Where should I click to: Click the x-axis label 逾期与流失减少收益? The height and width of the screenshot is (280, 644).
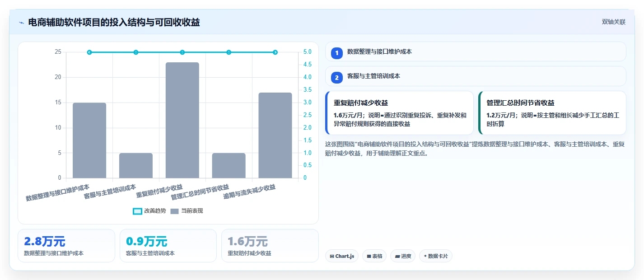(x=249, y=192)
